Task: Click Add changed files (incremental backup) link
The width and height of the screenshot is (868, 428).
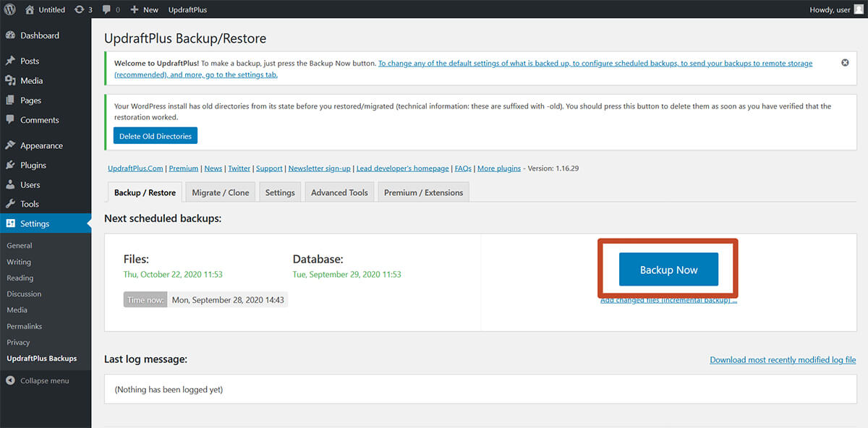Action: 668,300
